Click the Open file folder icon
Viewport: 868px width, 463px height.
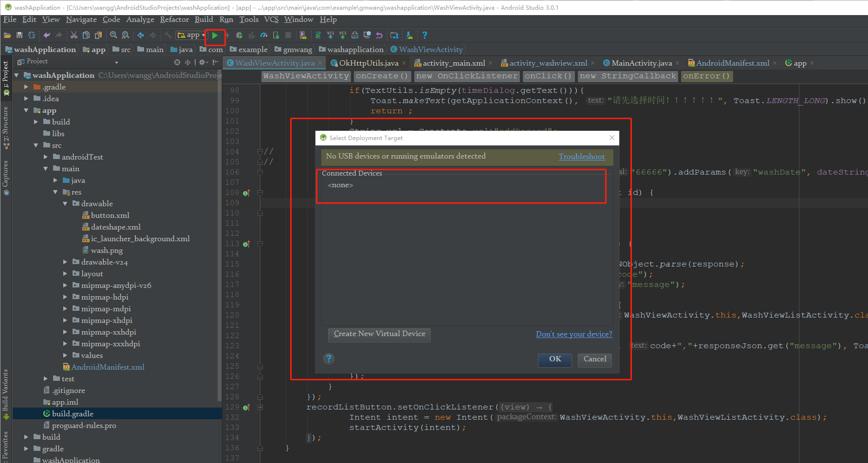point(7,35)
